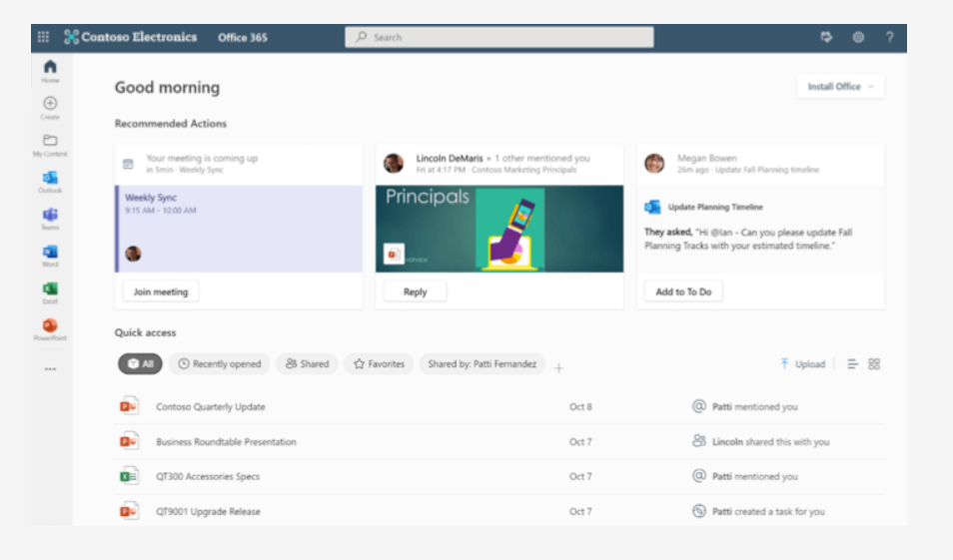Switch to list view layout
The width and height of the screenshot is (953, 560).
click(x=852, y=363)
